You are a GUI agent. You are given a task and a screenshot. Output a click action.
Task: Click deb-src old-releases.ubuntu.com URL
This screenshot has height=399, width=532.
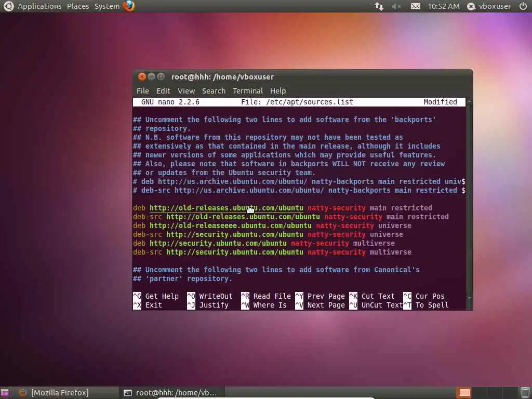[x=243, y=217]
